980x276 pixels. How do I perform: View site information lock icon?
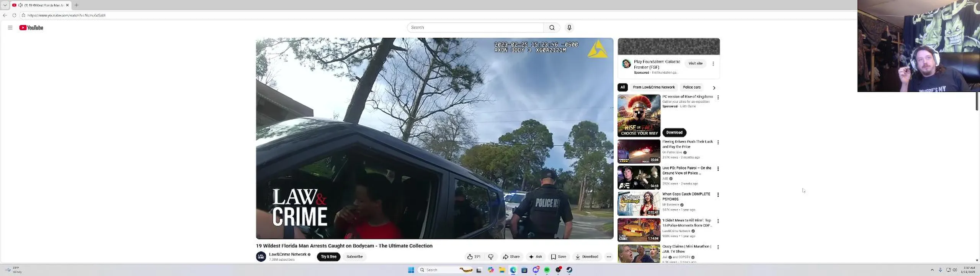coord(23,15)
